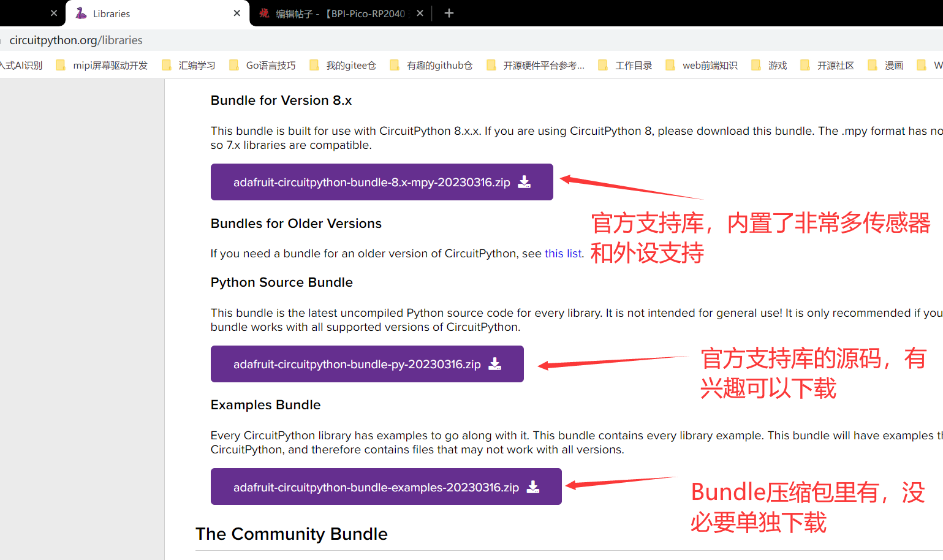The image size is (943, 560).
Task: Open the 'this list' older bundles link
Action: [x=563, y=254]
